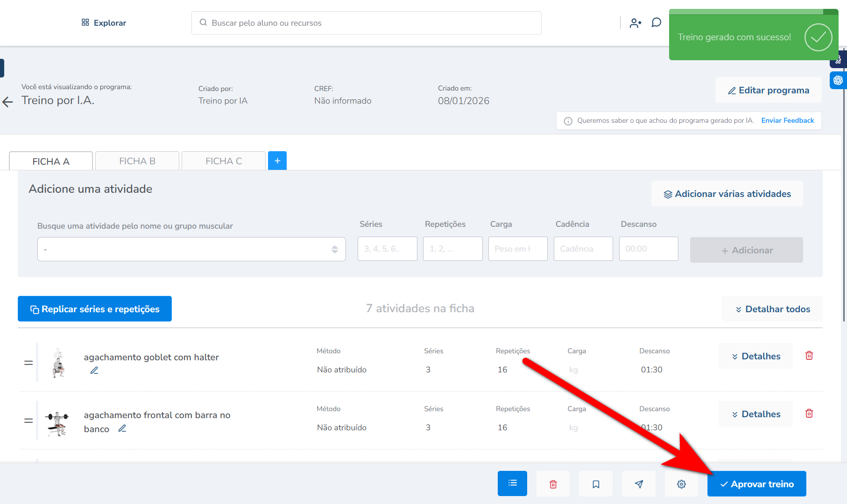Click the red trash icon in bottom toolbar

coord(553,484)
